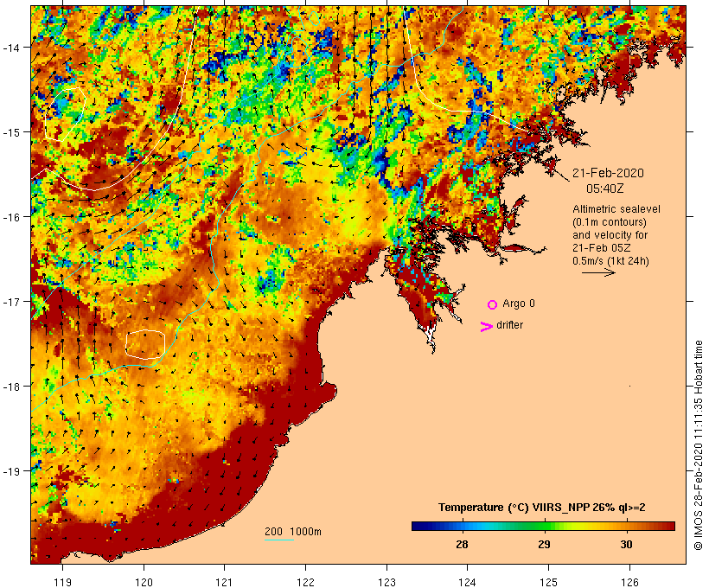Click latitude axis label -14
This screenshot has height=588, width=709.
[x=11, y=47]
